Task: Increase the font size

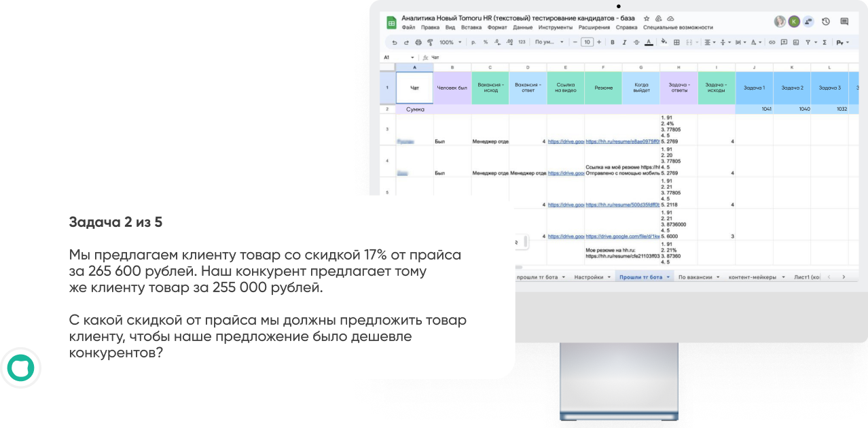Action: tap(599, 42)
